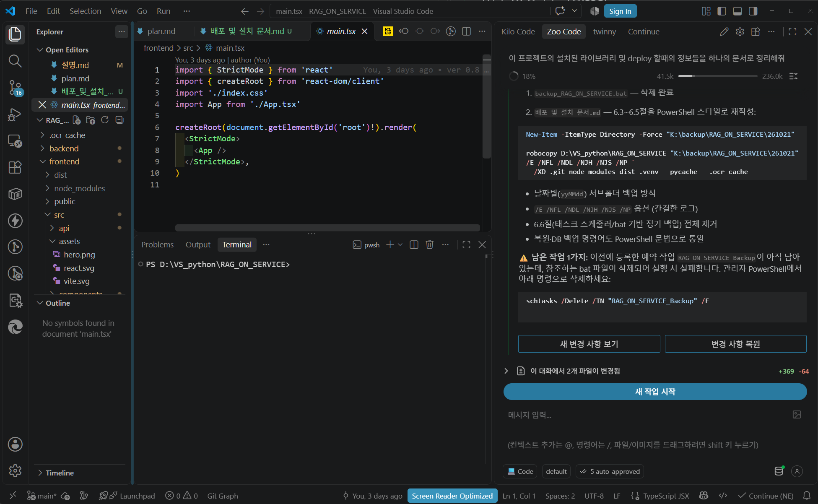Click add image icon in message box
This screenshot has width=818, height=504.
click(x=797, y=415)
